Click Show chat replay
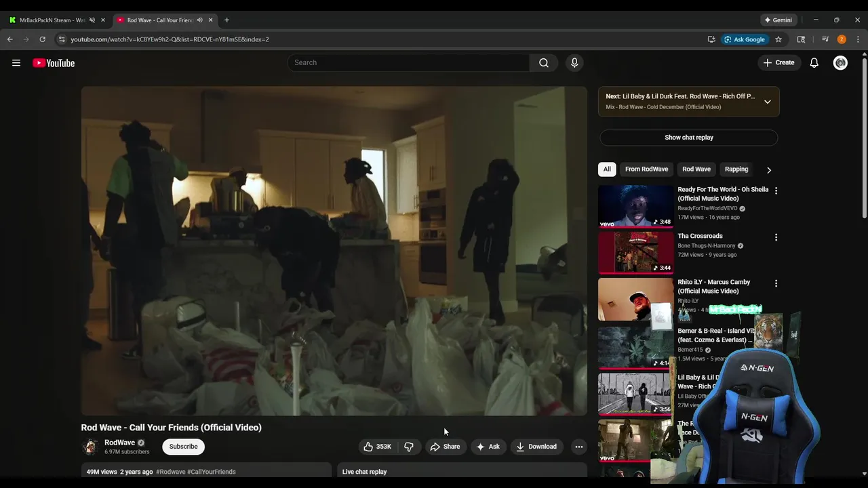The image size is (868, 488). 688,138
